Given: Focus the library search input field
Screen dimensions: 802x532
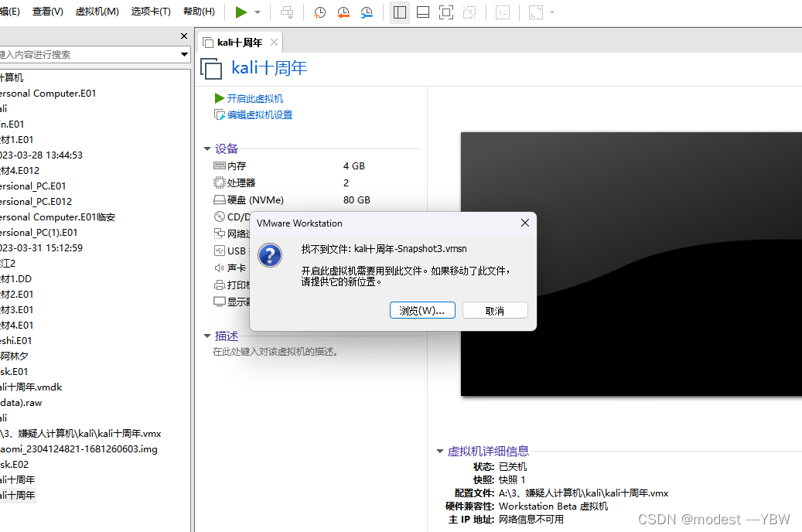Looking at the screenshot, I should pyautogui.click(x=88, y=54).
